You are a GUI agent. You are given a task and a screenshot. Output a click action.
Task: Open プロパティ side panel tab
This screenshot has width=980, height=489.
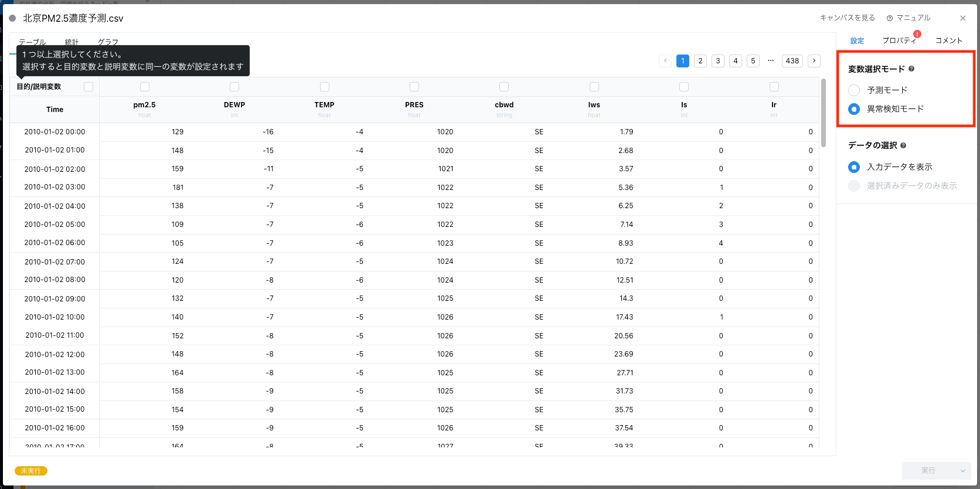(899, 40)
